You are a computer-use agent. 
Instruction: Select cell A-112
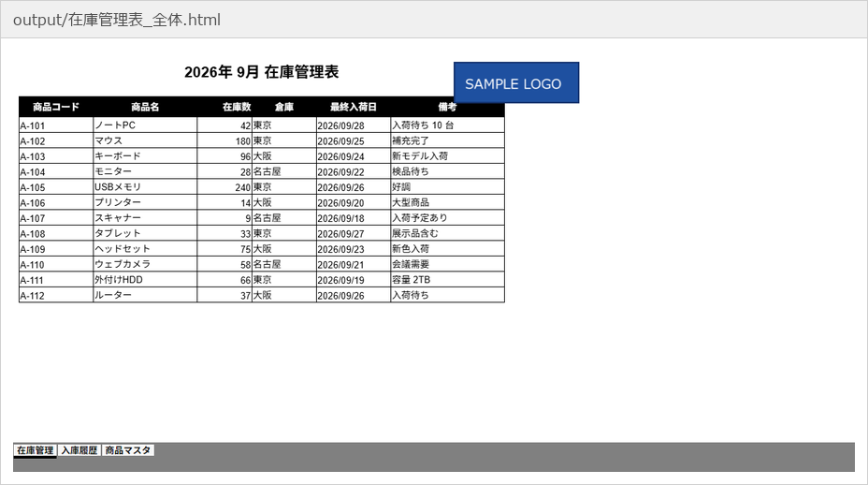pyautogui.click(x=56, y=296)
